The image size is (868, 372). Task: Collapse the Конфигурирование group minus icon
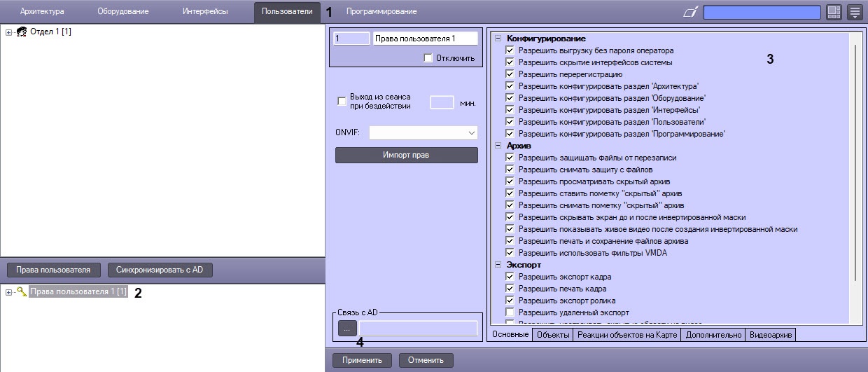click(x=498, y=39)
